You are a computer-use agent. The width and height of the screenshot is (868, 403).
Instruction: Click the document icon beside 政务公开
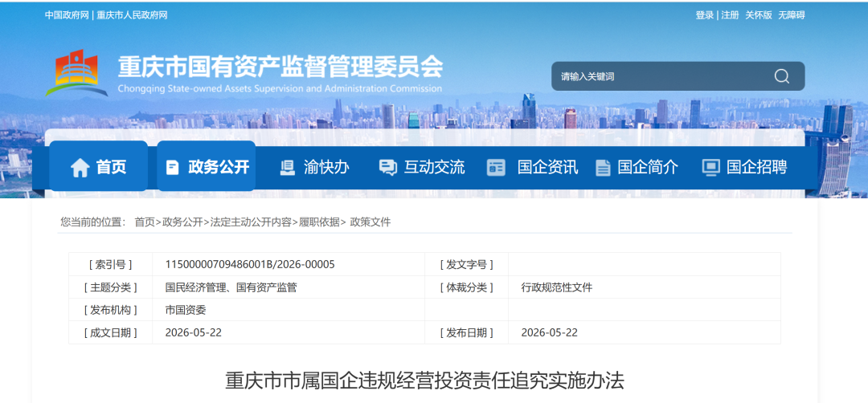[173, 168]
